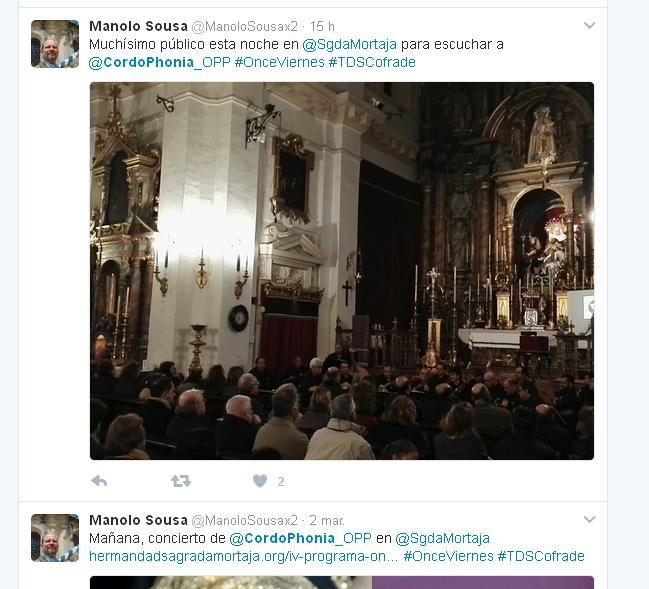Image resolution: width=649 pixels, height=589 pixels.
Task: Open @CordoPhonia_OPP mention in second tweet
Action: [x=300, y=538]
